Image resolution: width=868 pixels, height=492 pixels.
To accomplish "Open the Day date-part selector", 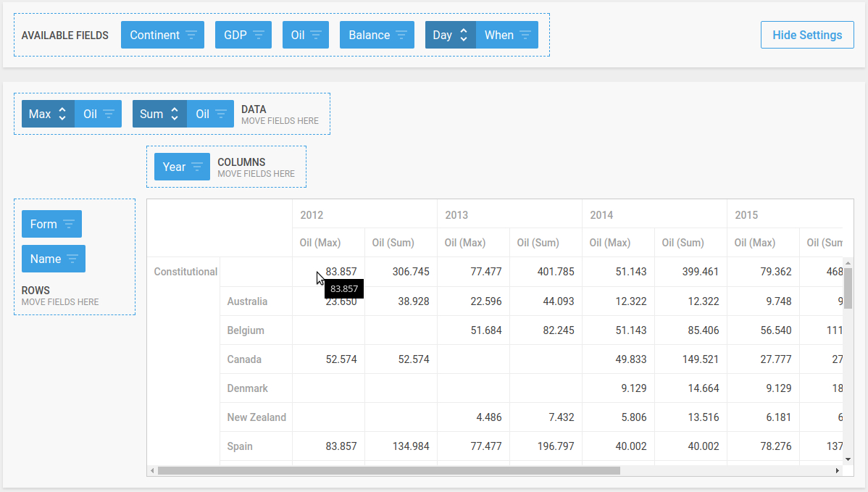I will (450, 35).
